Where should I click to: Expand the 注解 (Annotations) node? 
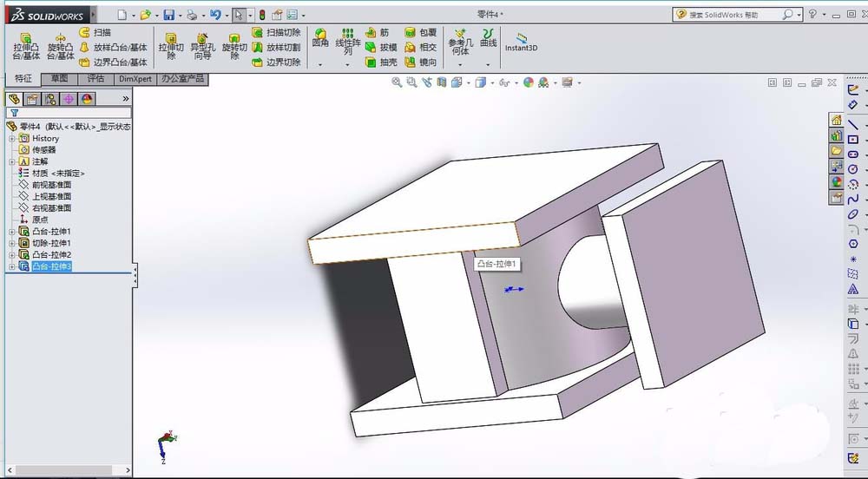point(11,161)
